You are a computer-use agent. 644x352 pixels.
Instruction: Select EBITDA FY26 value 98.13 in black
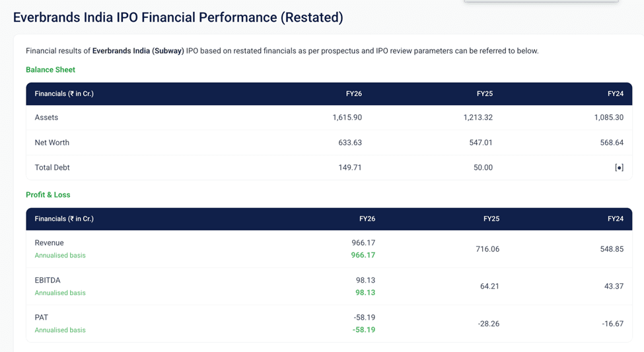(x=365, y=280)
